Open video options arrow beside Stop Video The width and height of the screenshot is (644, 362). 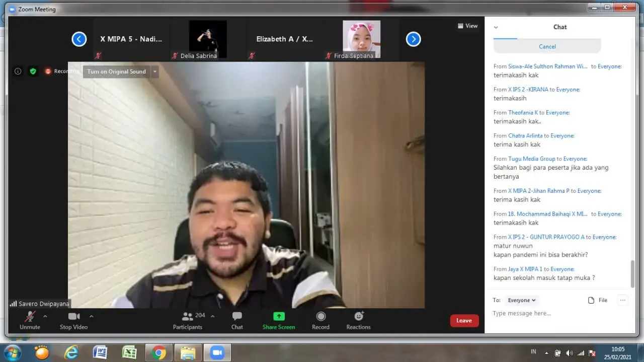[91, 317]
